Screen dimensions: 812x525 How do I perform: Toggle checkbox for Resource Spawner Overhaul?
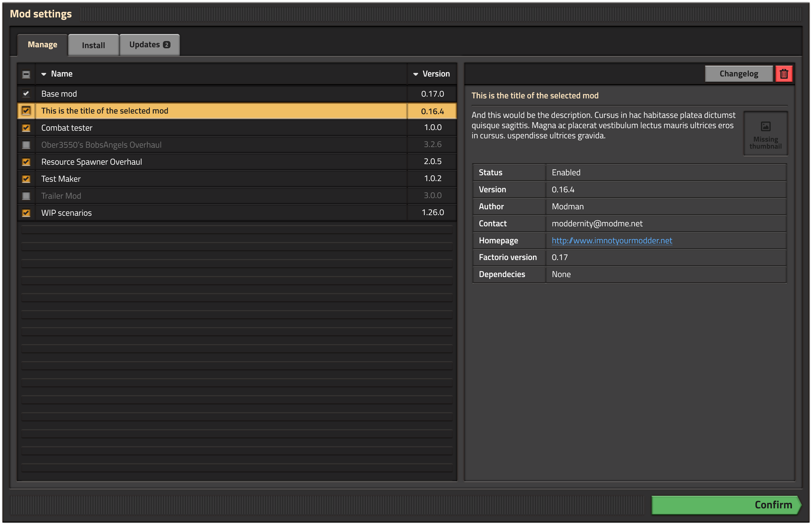pos(27,162)
